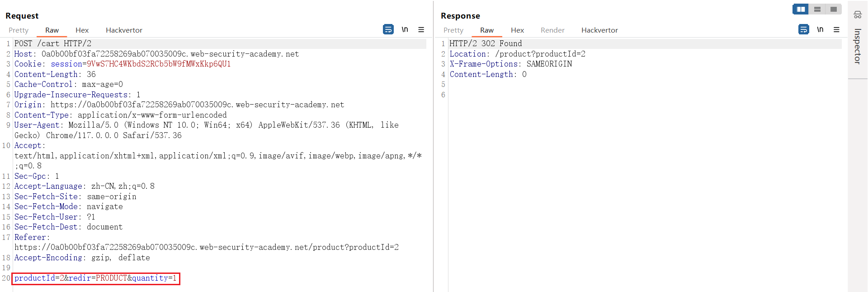Open Request panel hamburger options menu
Image resolution: width=868 pixels, height=292 pixels.
pos(421,29)
